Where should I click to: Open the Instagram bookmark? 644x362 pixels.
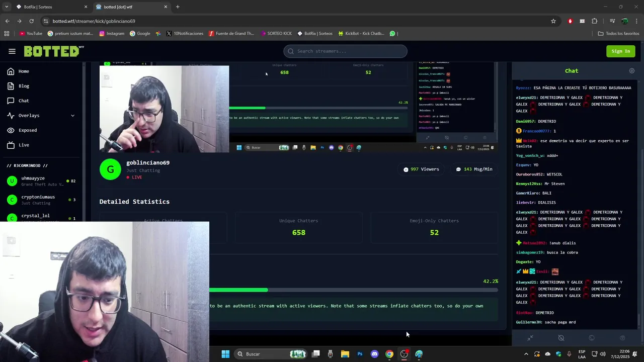coord(112,34)
